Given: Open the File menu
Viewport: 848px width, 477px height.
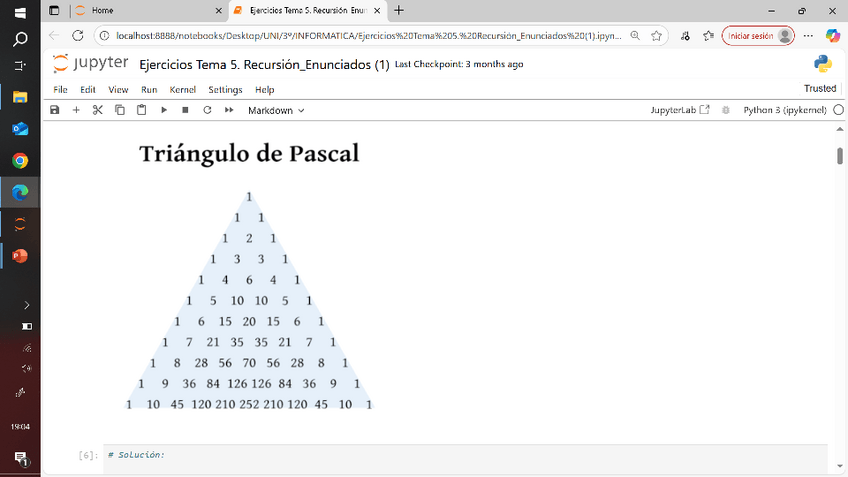Looking at the screenshot, I should pos(61,90).
